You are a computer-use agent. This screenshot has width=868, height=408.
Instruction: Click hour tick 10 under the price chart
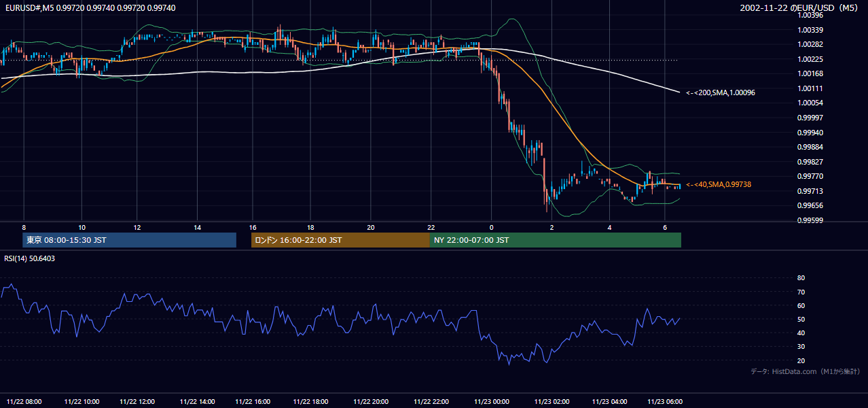tap(82, 227)
